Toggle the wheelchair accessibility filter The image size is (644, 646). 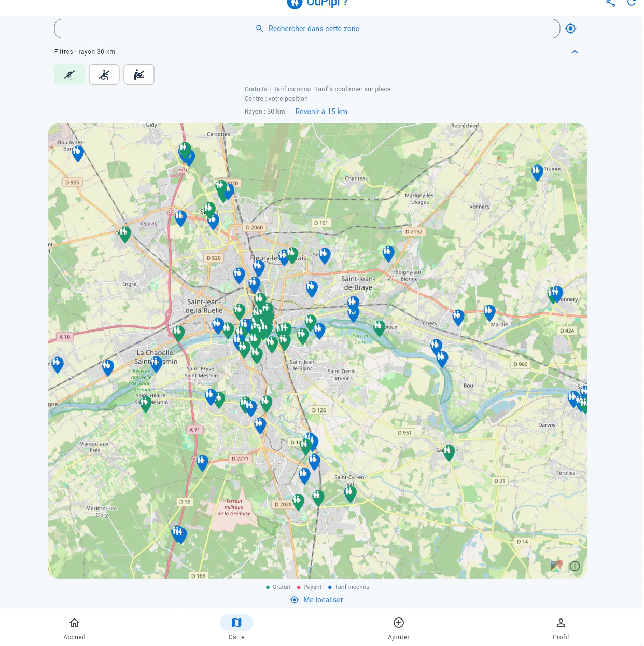click(x=104, y=75)
